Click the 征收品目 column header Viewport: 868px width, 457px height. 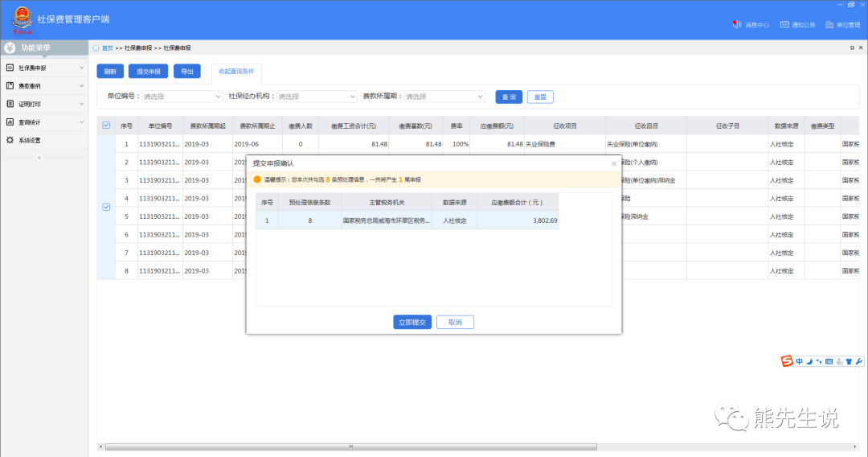click(x=646, y=126)
